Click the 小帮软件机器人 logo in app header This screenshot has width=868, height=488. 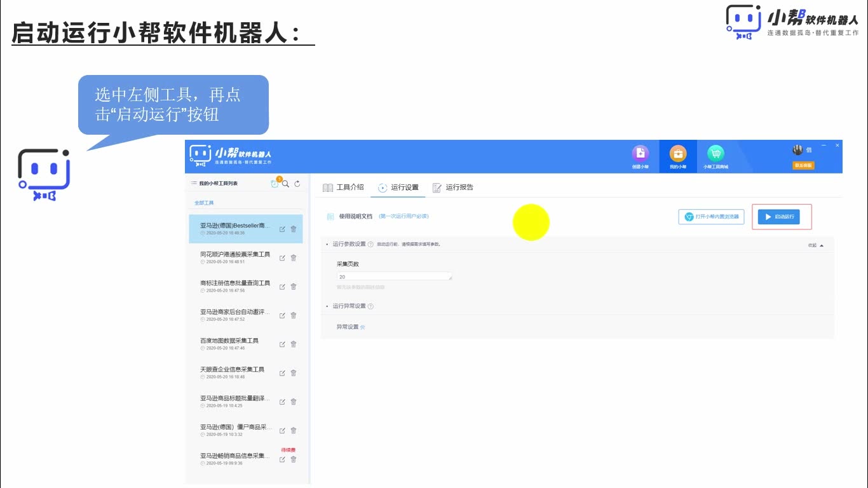pyautogui.click(x=231, y=156)
